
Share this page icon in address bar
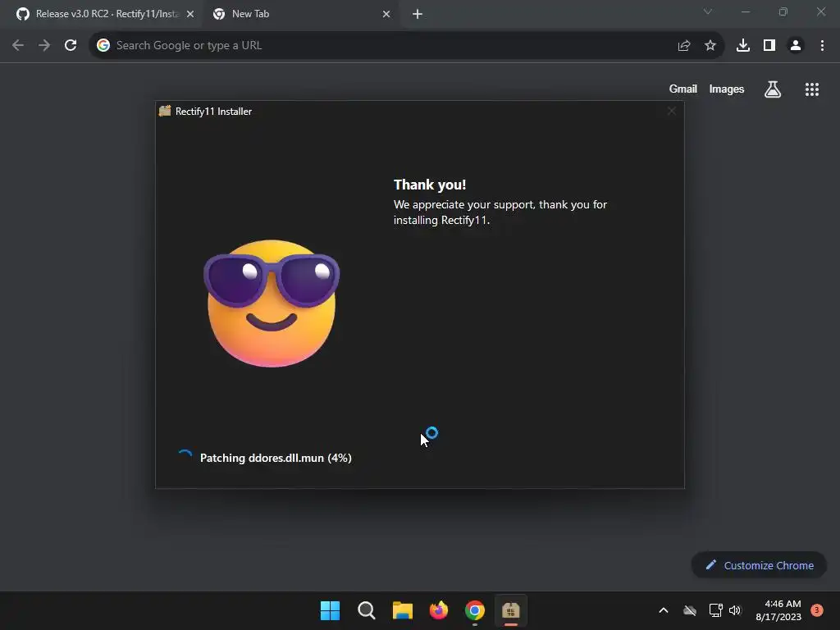(x=684, y=46)
